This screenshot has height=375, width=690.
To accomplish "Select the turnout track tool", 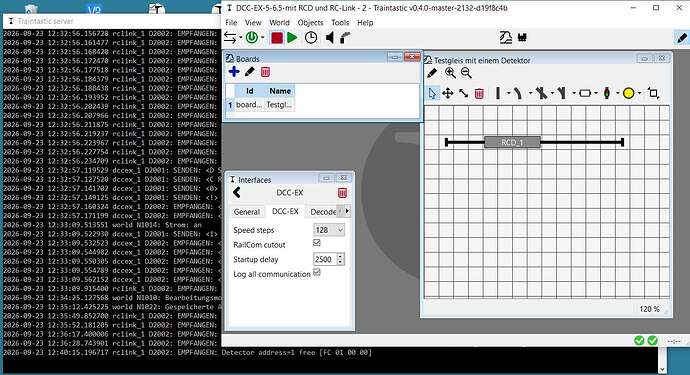I will point(562,93).
